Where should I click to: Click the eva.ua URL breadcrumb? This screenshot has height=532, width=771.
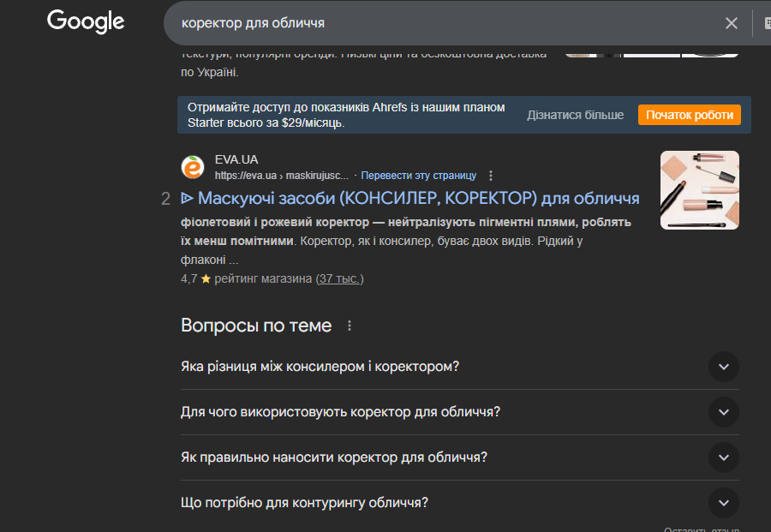tap(281, 176)
